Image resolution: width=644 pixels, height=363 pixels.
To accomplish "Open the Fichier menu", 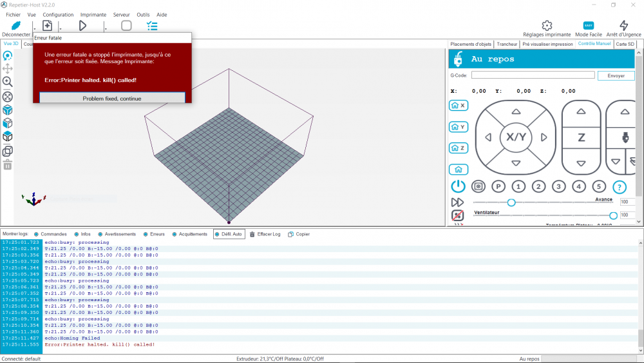I will click(x=13, y=15).
